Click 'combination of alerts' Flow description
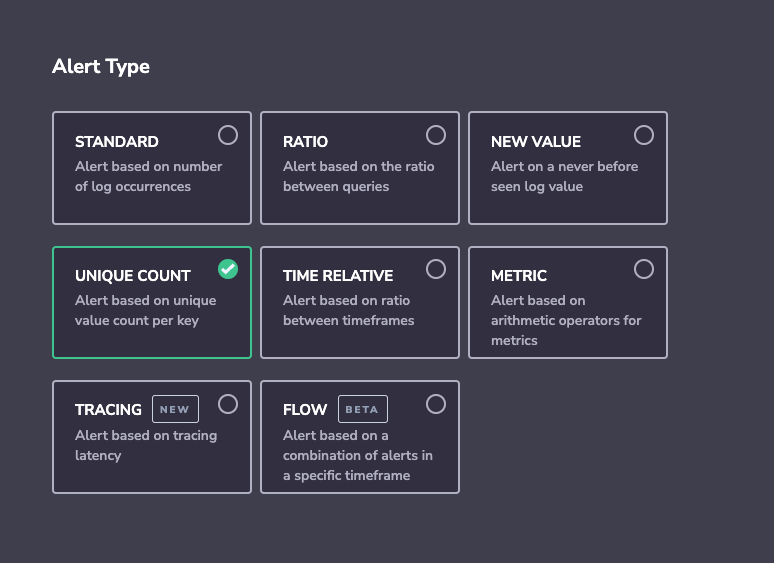The width and height of the screenshot is (774, 563). coord(358,455)
